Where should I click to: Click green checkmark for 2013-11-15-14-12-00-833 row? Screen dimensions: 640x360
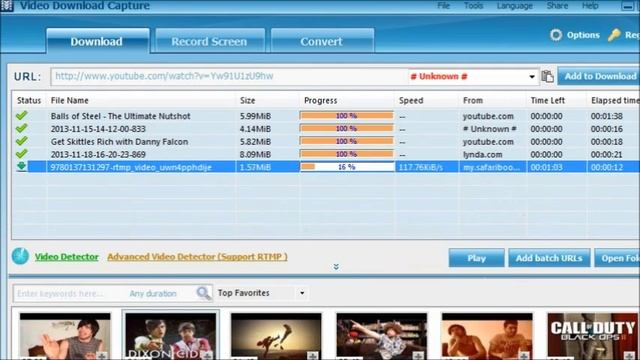coord(22,129)
